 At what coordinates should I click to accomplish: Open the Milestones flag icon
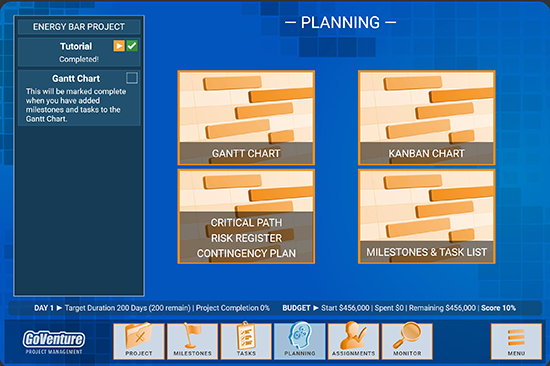pos(193,341)
